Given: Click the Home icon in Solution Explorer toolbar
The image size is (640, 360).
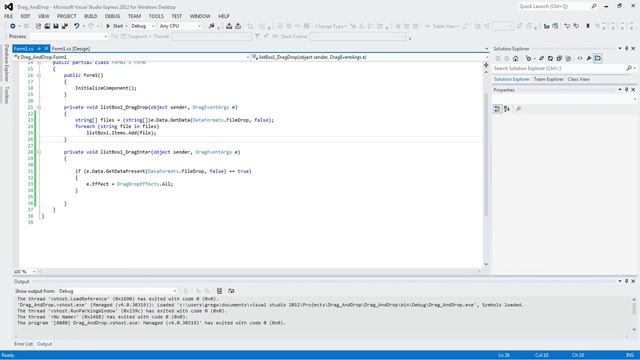Looking at the screenshot, I should [516, 58].
